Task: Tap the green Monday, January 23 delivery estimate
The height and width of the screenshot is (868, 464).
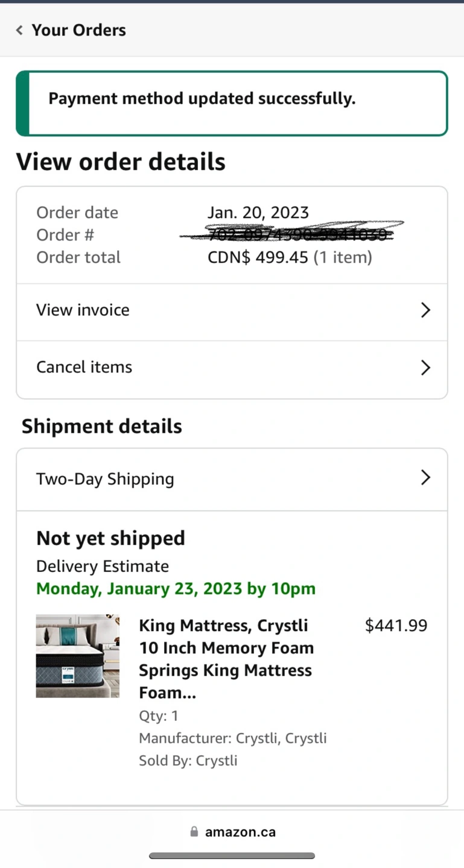Action: 176,589
